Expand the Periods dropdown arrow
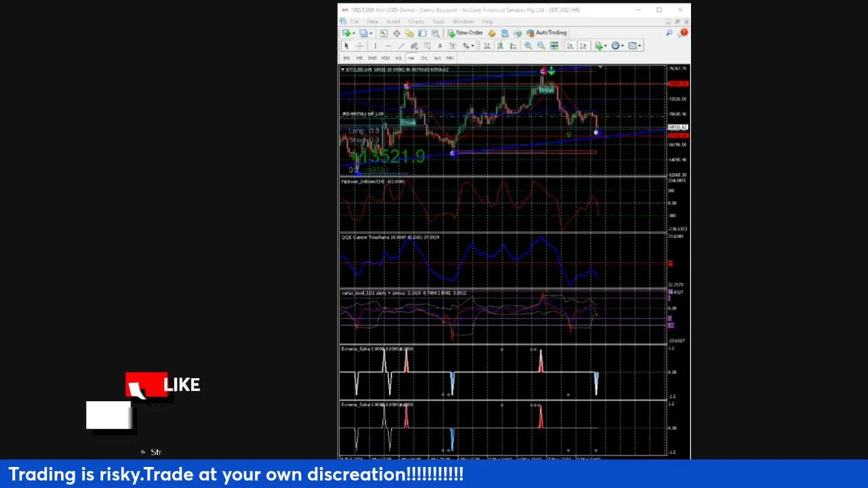 tap(623, 45)
